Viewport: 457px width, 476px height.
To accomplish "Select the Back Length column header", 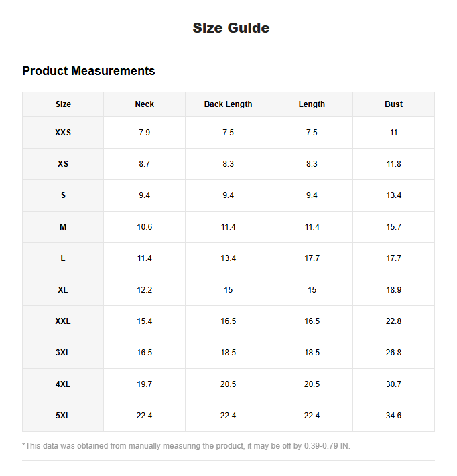I will pyautogui.click(x=228, y=104).
